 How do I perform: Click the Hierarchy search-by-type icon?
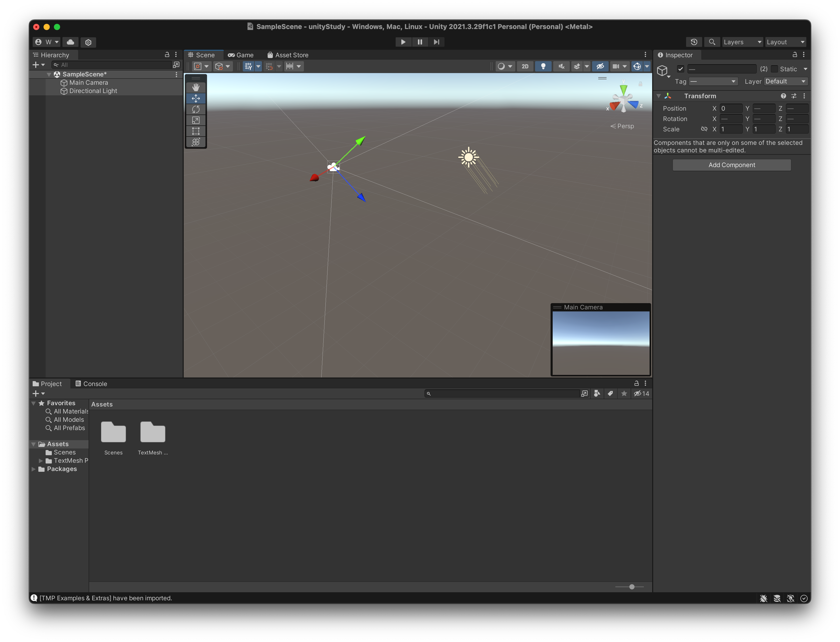point(176,65)
